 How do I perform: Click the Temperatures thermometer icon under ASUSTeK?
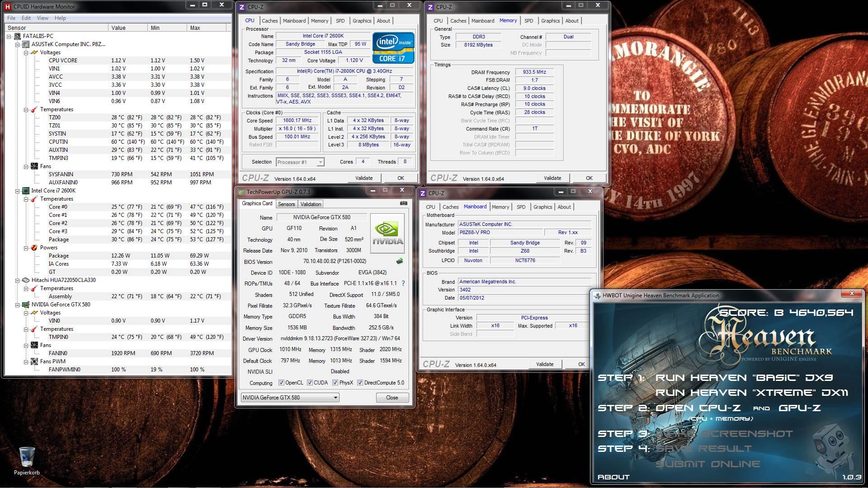pos(34,109)
